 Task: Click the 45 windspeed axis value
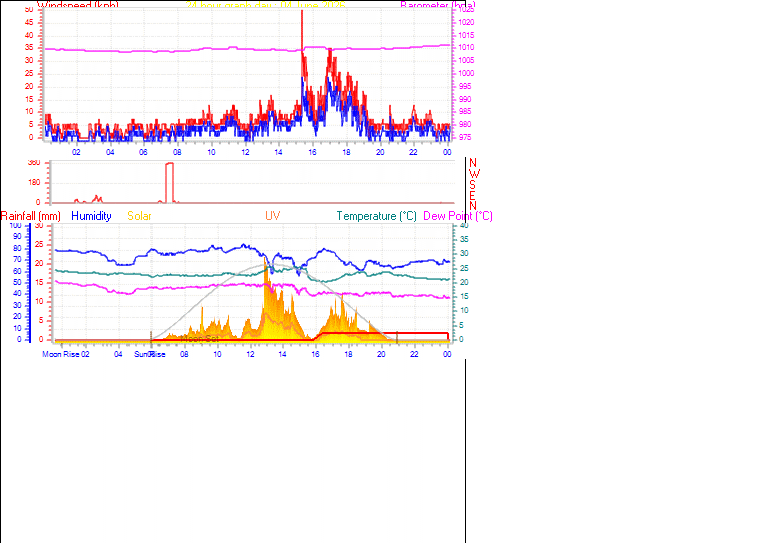[29, 22]
